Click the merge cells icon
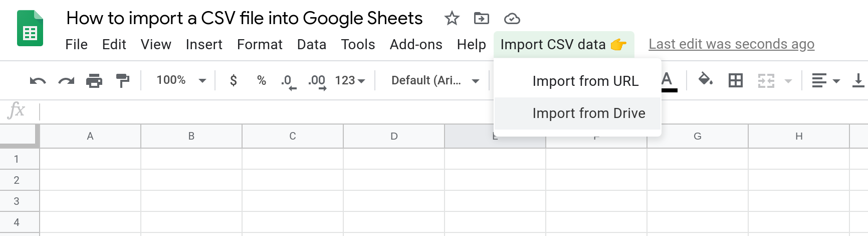Image resolution: width=868 pixels, height=236 pixels. 766,80
